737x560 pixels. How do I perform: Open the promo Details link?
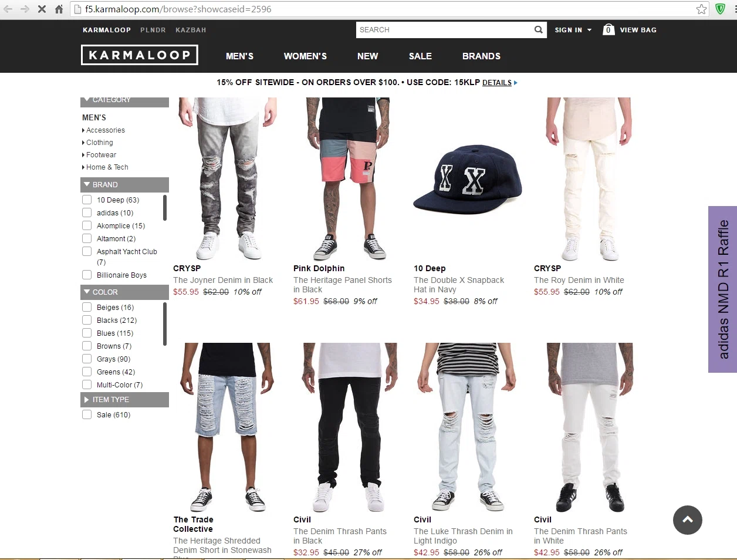click(x=497, y=83)
